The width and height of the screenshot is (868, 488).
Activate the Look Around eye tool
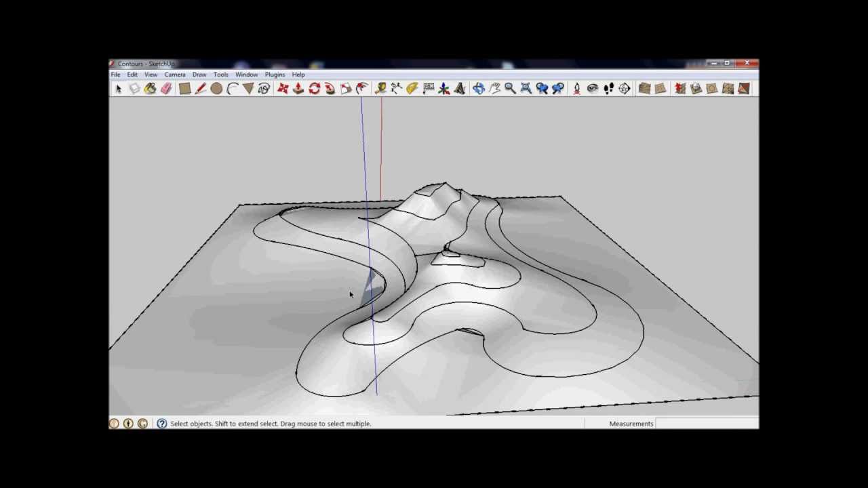point(592,88)
